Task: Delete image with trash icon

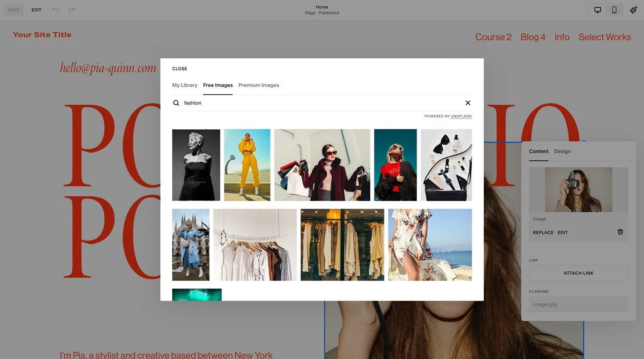Action: pos(620,232)
